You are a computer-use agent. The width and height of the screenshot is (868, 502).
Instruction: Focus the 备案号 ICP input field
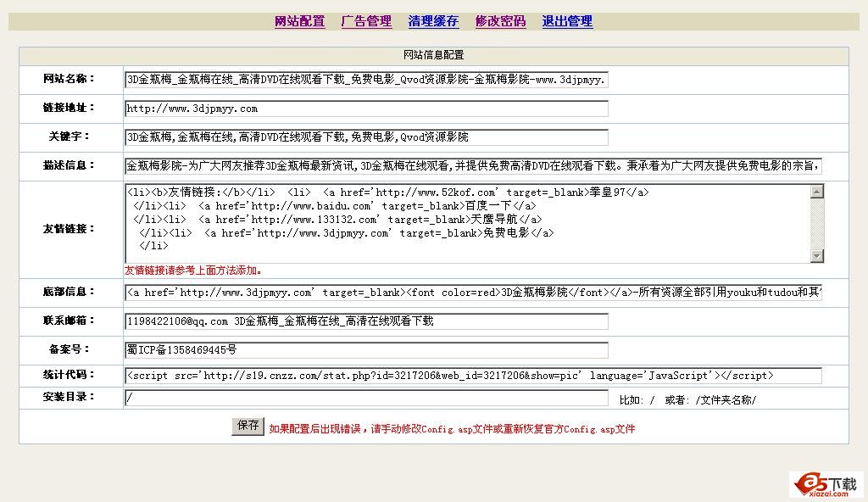pyautogui.click(x=366, y=349)
